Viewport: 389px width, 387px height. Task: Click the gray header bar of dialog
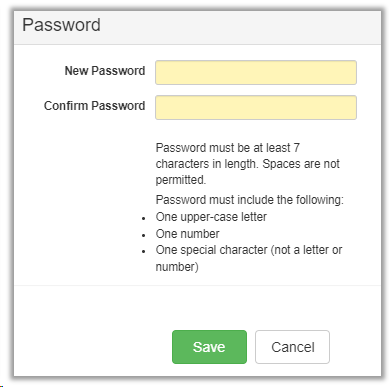pos(197,28)
